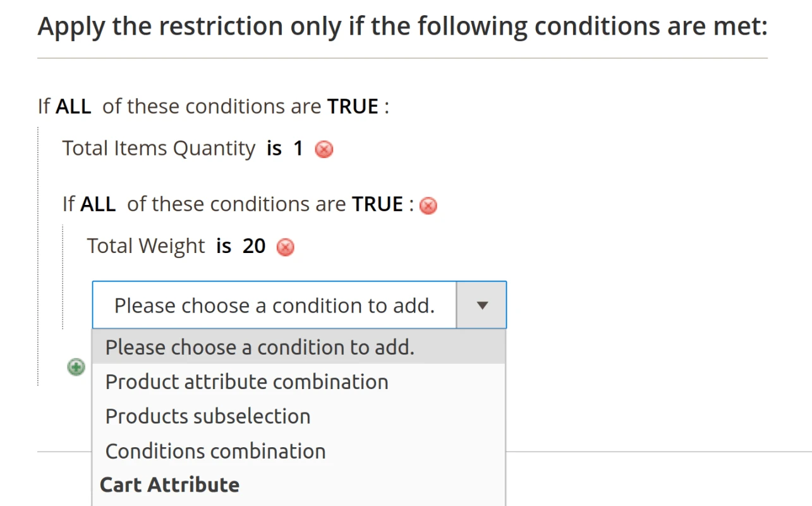
Task: Click the green plus to add a condition
Action: (x=76, y=367)
